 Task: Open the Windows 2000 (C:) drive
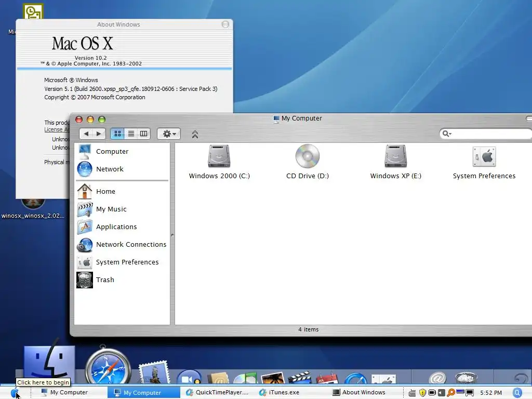point(219,162)
